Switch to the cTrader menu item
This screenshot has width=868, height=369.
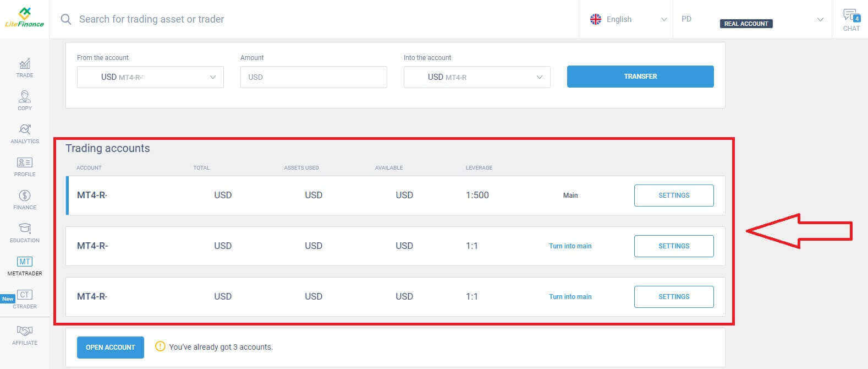[x=25, y=295]
